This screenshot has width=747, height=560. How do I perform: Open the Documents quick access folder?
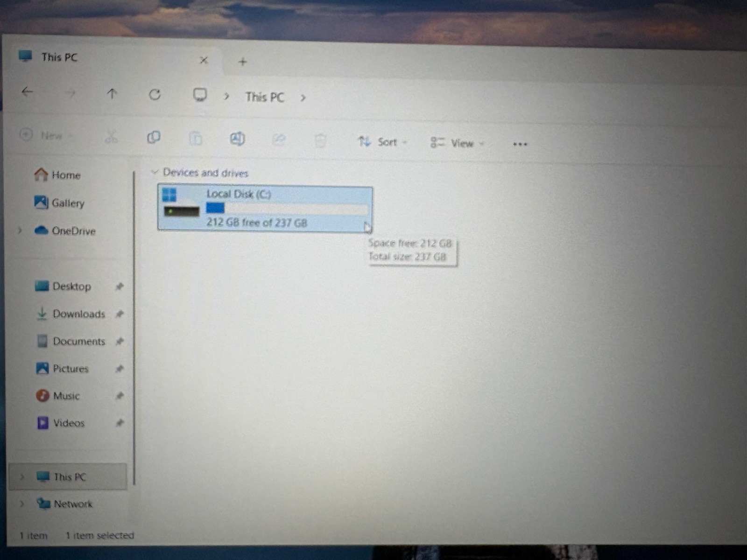pyautogui.click(x=71, y=341)
